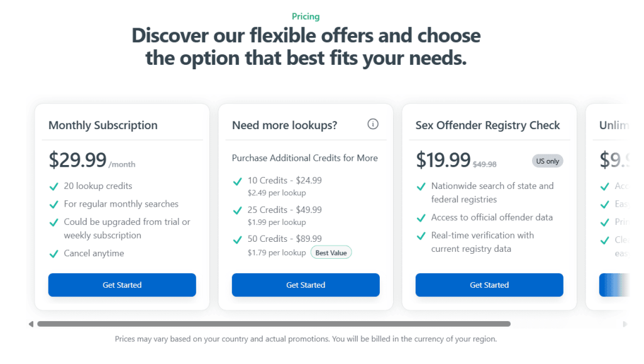Click the info icon on "Need more lookups?" card
Image resolution: width=644 pixels, height=364 pixels.
373,124
